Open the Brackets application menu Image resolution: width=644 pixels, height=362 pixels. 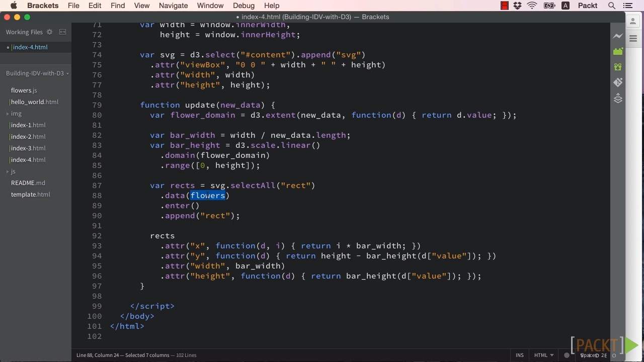(x=43, y=6)
